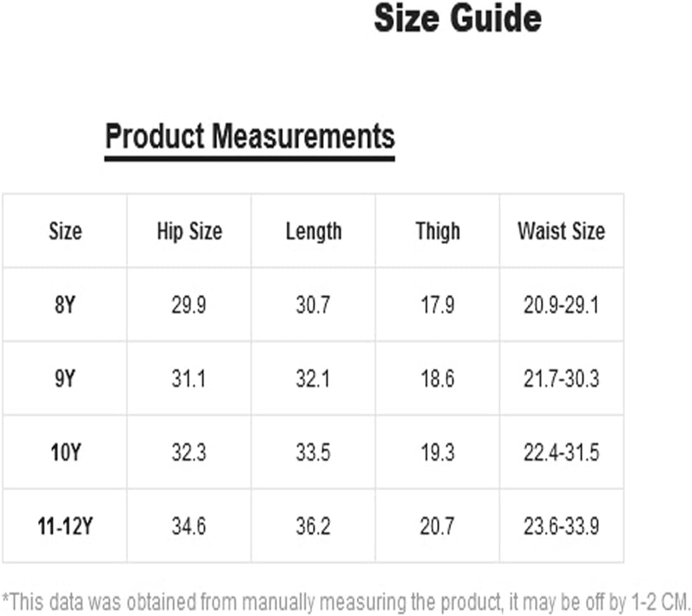
Task: Click length value 36.2 for 11-12Y
Action: pyautogui.click(x=313, y=526)
